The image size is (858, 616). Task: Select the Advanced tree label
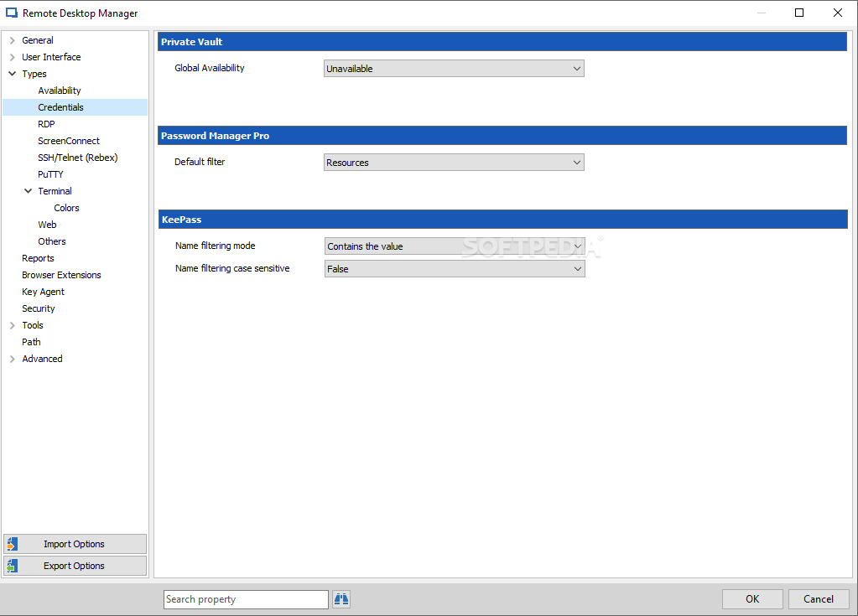pyautogui.click(x=42, y=359)
